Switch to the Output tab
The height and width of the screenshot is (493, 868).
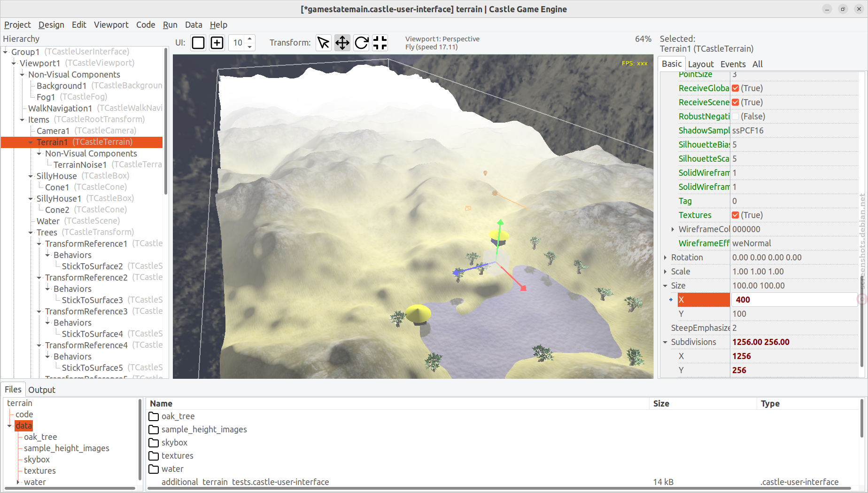pos(42,390)
